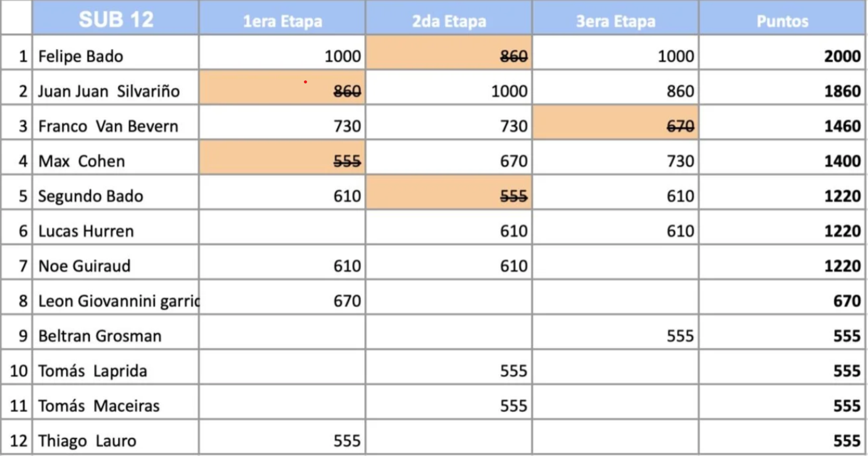868x456 pixels.
Task: Select Franco Van Bevern's struck-through 670 cell
Action: 615,123
